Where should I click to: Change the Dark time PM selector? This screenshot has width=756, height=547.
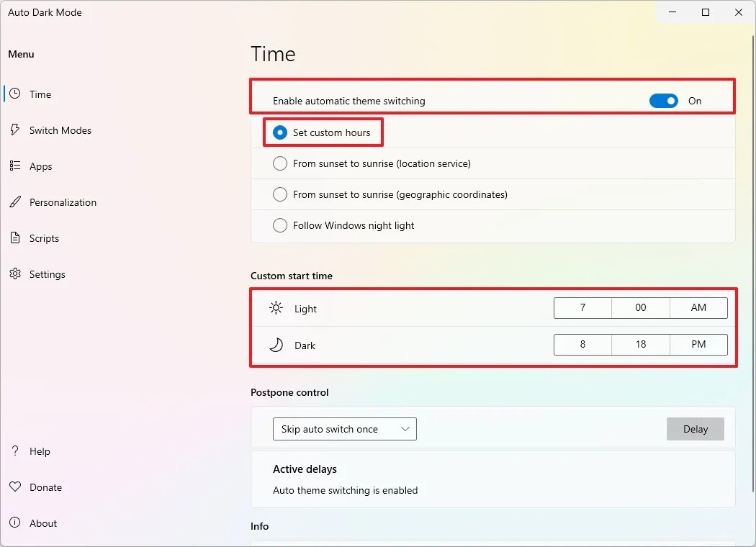698,345
